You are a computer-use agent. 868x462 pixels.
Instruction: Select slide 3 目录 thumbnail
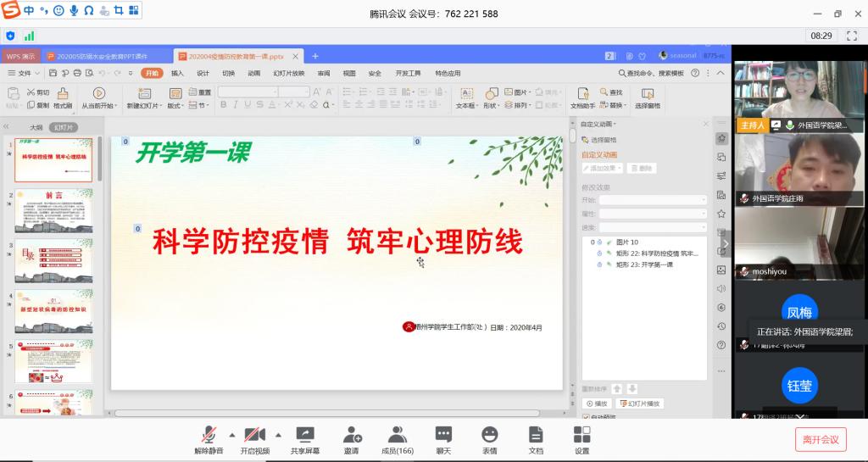coord(53,261)
